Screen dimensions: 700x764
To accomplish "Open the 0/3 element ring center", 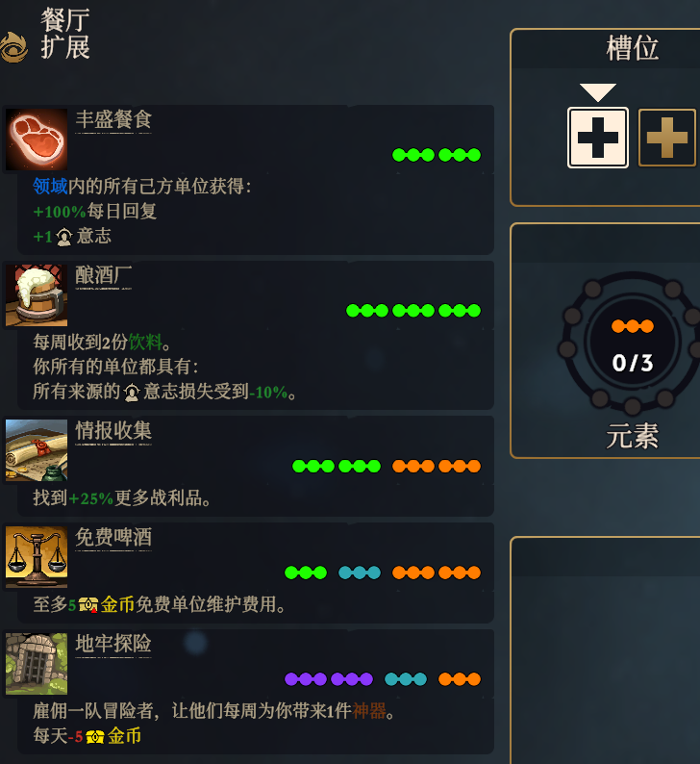I will 633,344.
